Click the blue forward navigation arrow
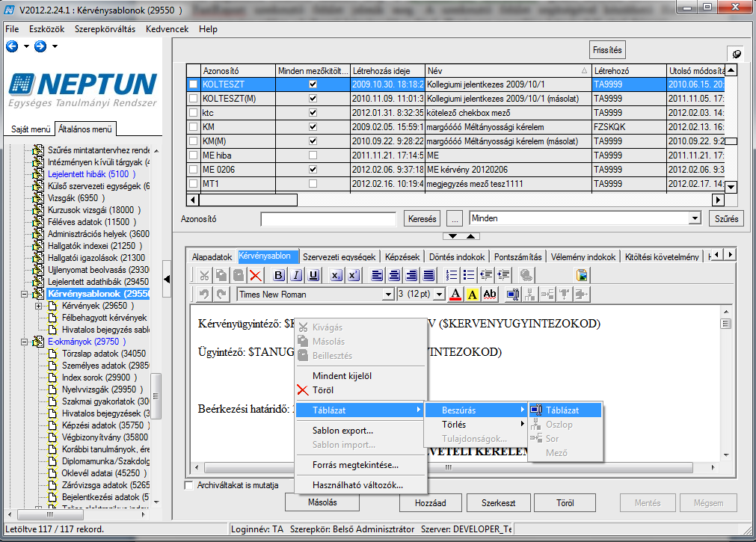Screen dimensions: 756x542 [40, 46]
